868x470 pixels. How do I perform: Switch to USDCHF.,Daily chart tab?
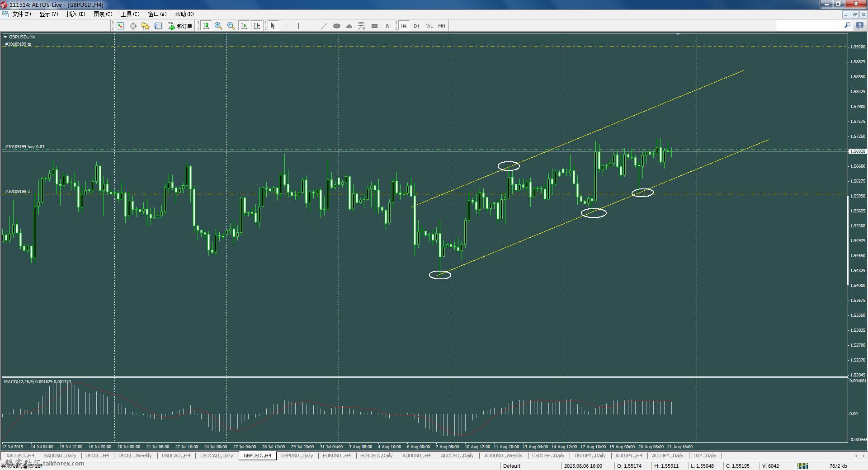[x=548, y=456]
